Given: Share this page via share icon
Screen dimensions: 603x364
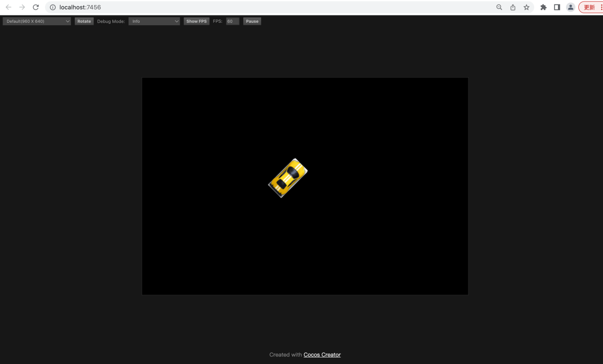Looking at the screenshot, I should 512,7.
